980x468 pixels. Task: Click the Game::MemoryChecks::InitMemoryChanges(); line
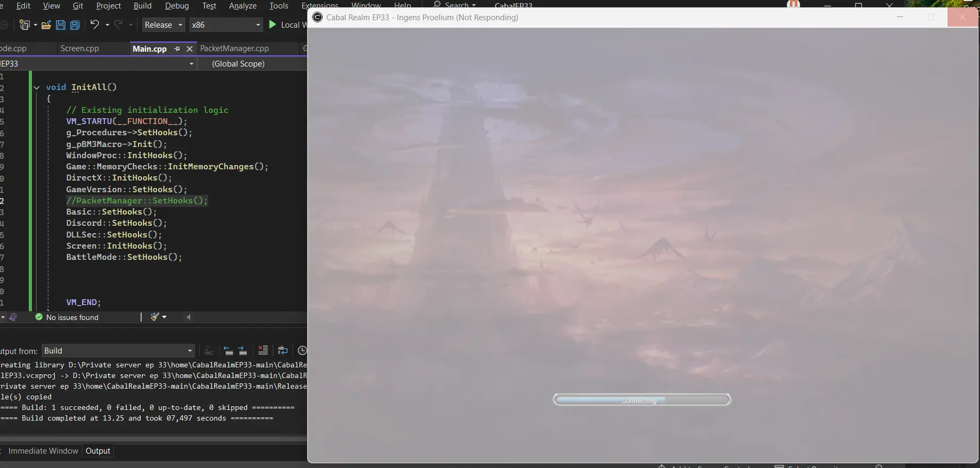pyautogui.click(x=167, y=167)
